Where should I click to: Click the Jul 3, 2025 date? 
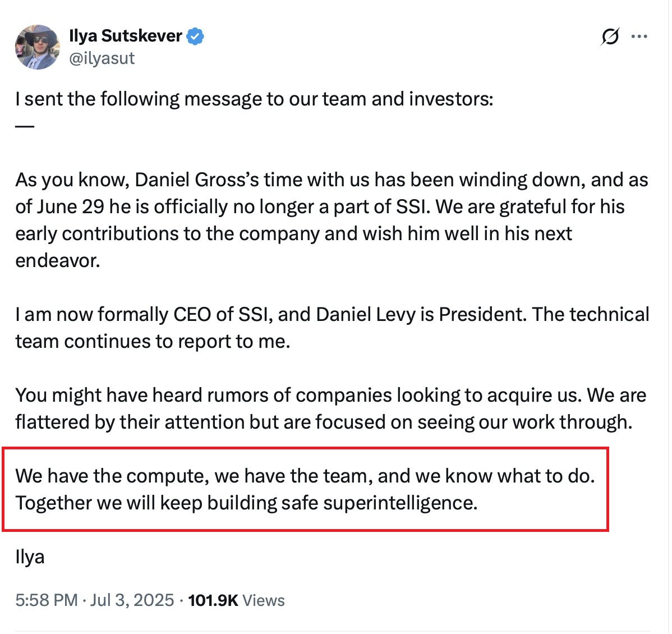click(132, 600)
